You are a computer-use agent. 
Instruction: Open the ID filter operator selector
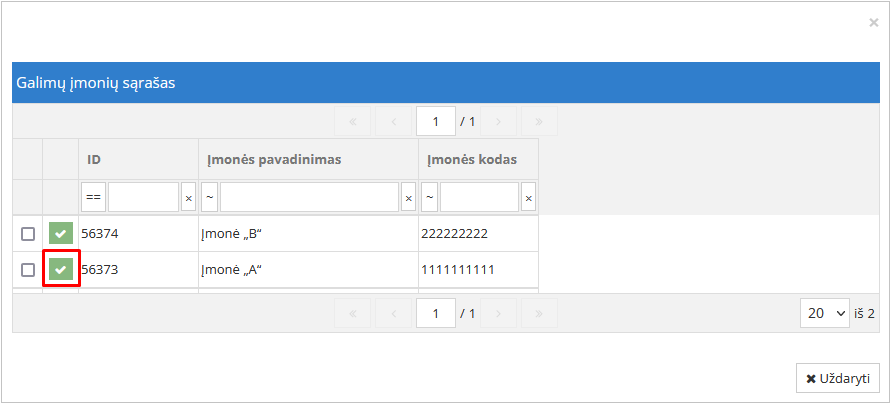[93, 198]
